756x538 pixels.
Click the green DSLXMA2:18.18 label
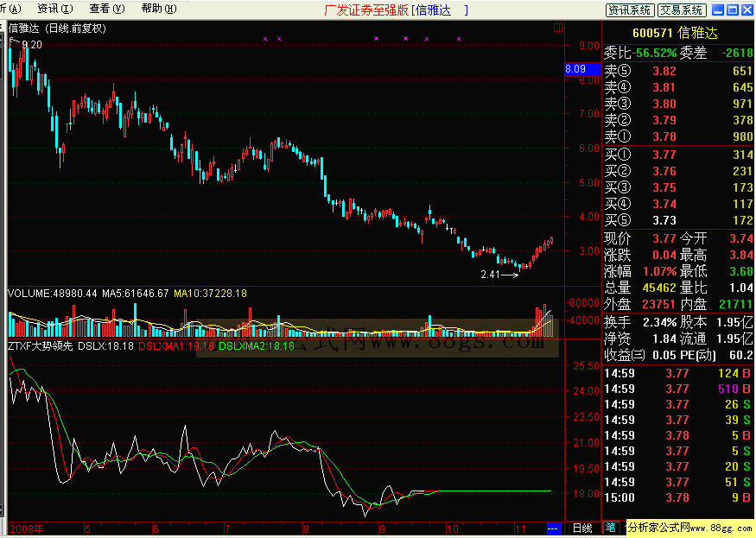pyautogui.click(x=257, y=345)
